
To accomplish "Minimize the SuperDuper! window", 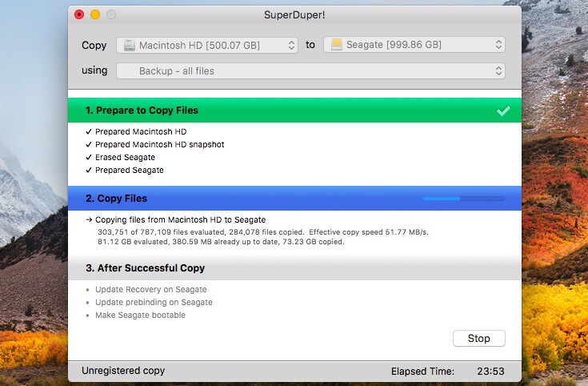I will 95,14.
